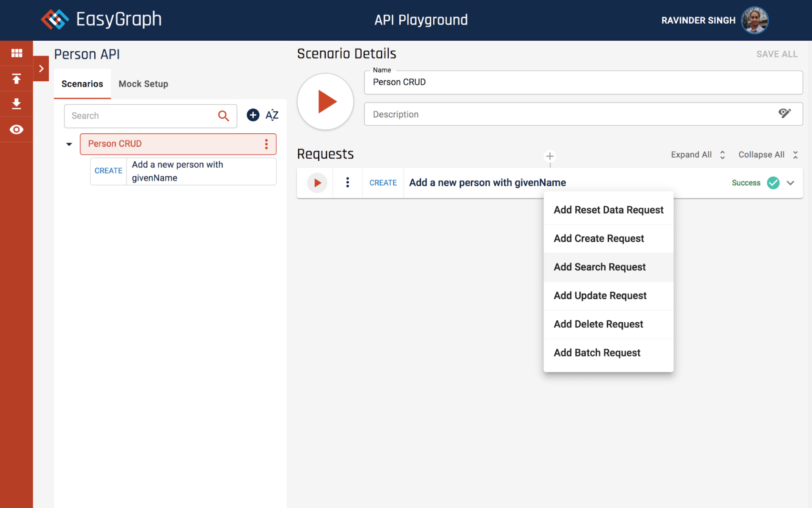This screenshot has height=508, width=812.
Task: Run the Add a new person request
Action: coord(317,183)
